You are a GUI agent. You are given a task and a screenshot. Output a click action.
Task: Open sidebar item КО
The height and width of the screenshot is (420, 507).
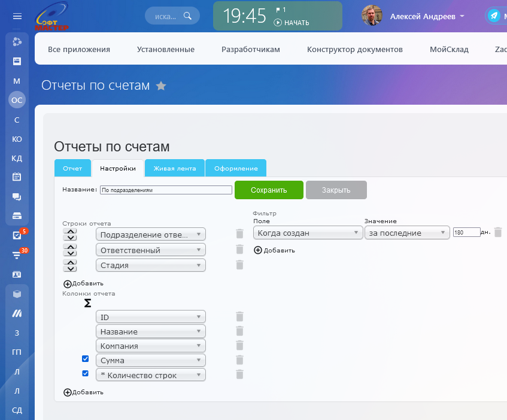click(x=17, y=139)
